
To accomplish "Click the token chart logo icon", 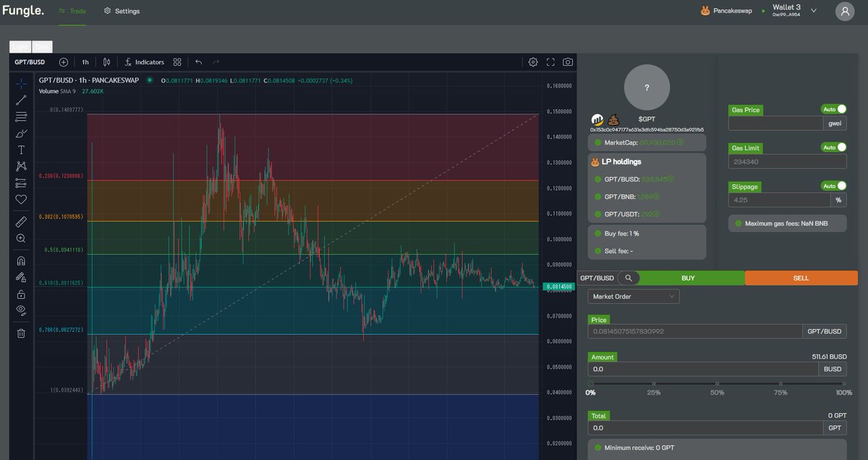I will click(x=597, y=119).
